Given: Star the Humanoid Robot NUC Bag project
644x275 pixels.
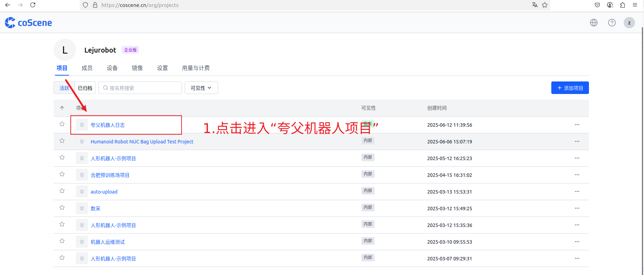Looking at the screenshot, I should 62,141.
